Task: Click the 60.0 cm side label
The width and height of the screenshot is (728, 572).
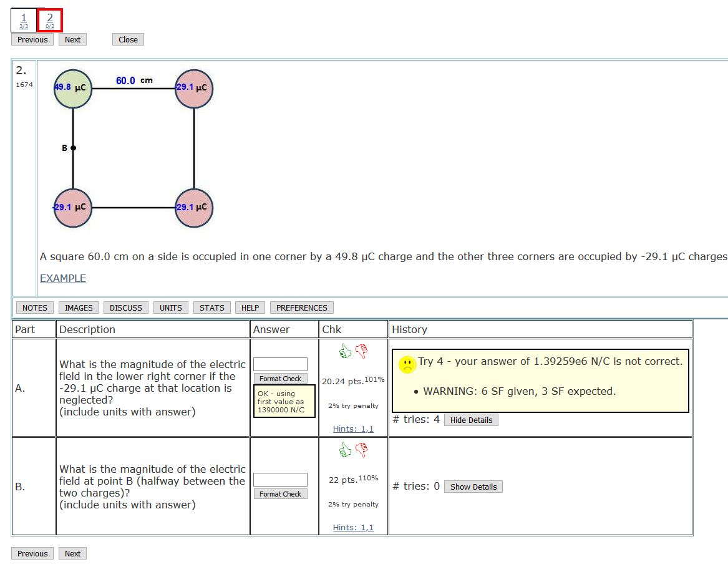Action: click(x=134, y=80)
